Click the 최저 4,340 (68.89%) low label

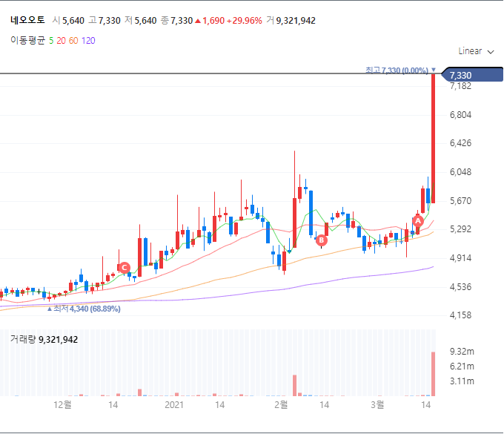tap(84, 309)
